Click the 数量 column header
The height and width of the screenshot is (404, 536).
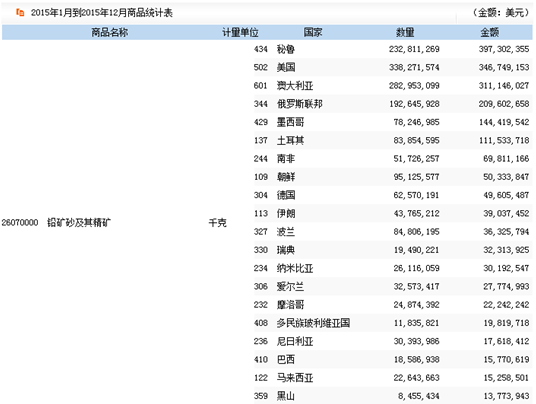(405, 32)
